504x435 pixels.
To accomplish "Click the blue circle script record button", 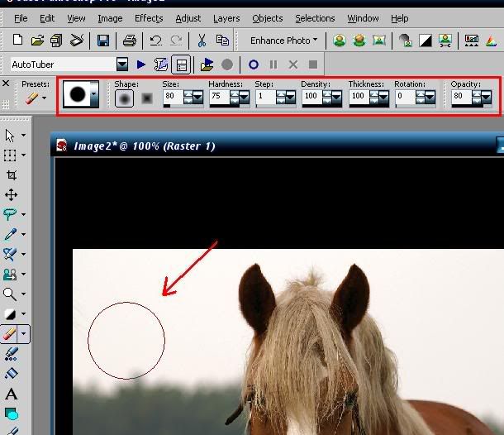I will click(254, 65).
